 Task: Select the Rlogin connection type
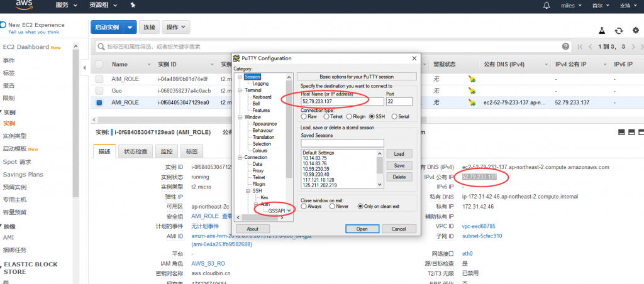tap(348, 117)
